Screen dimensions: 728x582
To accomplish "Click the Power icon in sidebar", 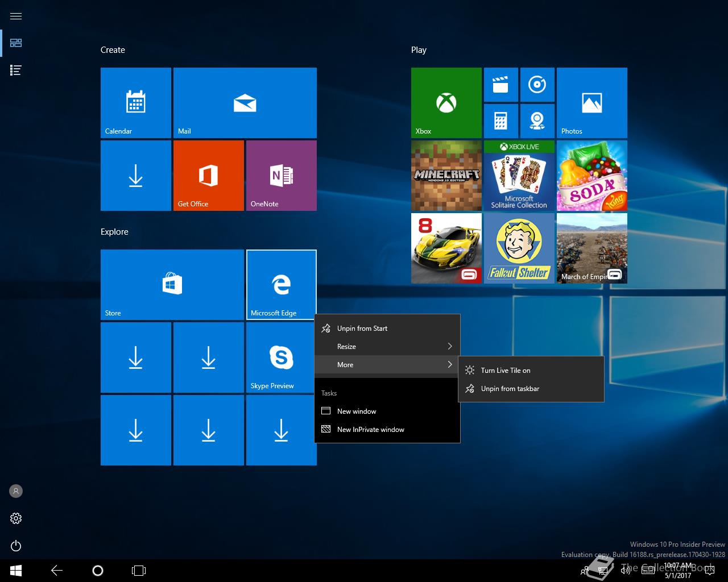I will [16, 546].
